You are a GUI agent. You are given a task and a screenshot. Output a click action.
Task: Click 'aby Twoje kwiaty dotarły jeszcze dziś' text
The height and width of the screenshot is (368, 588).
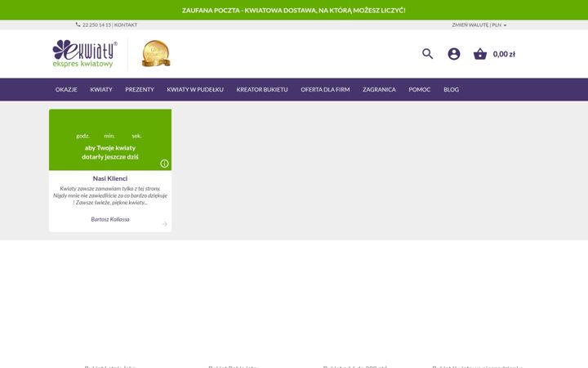click(x=110, y=152)
